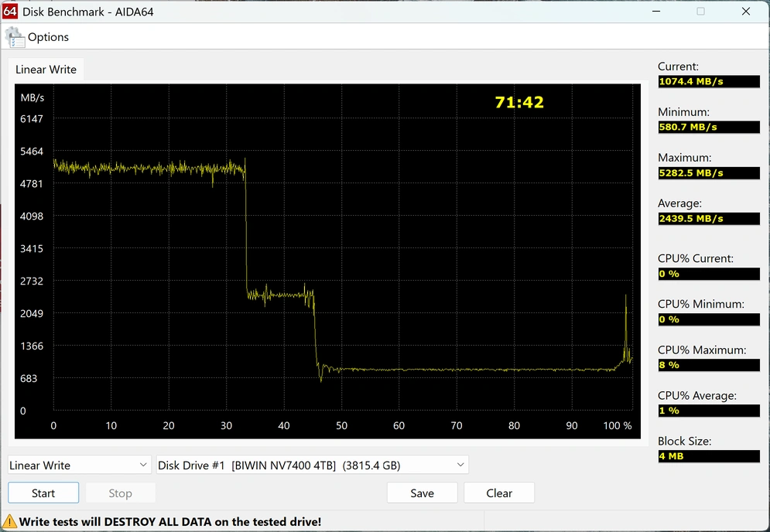Minimize the Disk Benchmark window
This screenshot has width=770, height=532.
tap(656, 12)
